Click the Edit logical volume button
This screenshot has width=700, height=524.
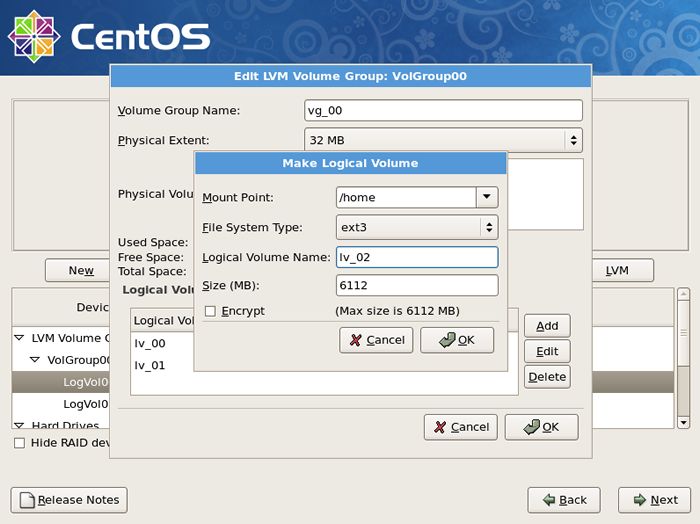coord(547,351)
